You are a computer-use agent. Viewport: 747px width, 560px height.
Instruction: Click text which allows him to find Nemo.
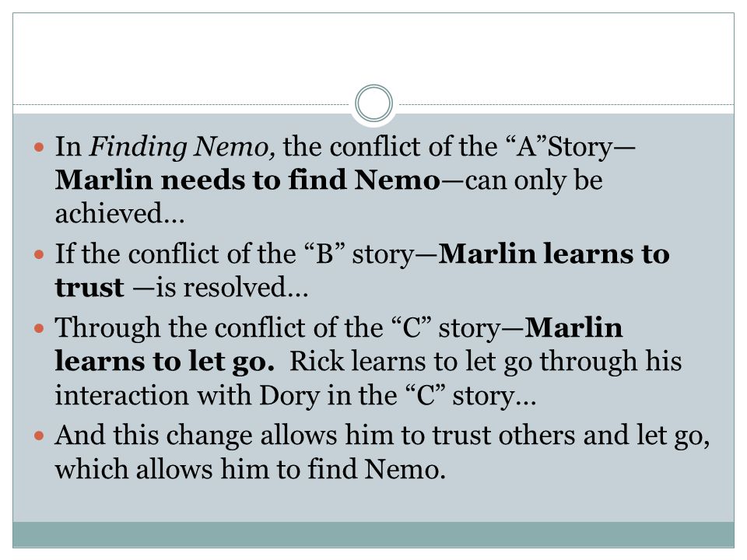pyautogui.click(x=250, y=469)
